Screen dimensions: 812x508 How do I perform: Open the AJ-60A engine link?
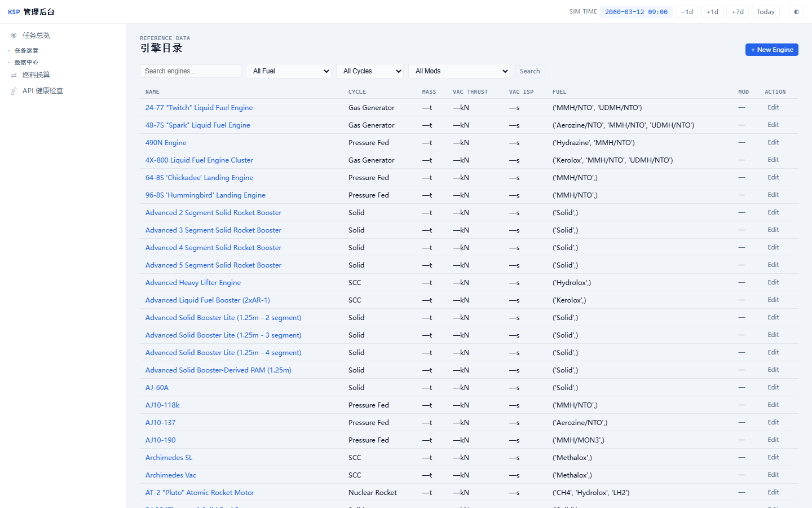[x=157, y=388]
